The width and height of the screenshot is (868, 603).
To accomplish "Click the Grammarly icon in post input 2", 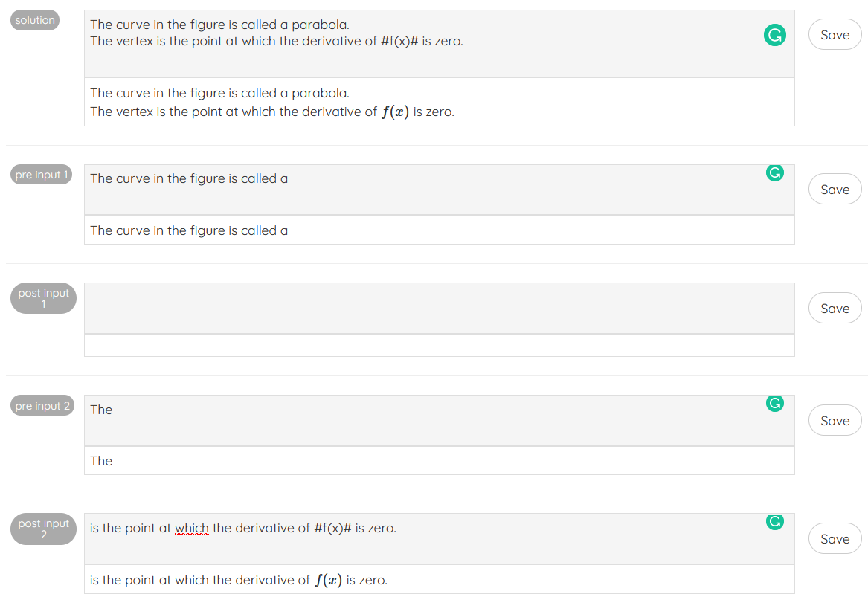I will (774, 522).
